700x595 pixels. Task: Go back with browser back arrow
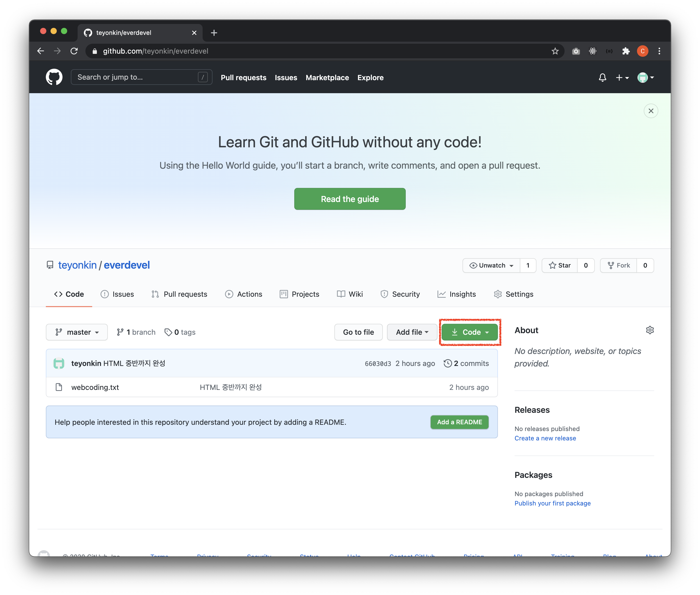pyautogui.click(x=41, y=51)
